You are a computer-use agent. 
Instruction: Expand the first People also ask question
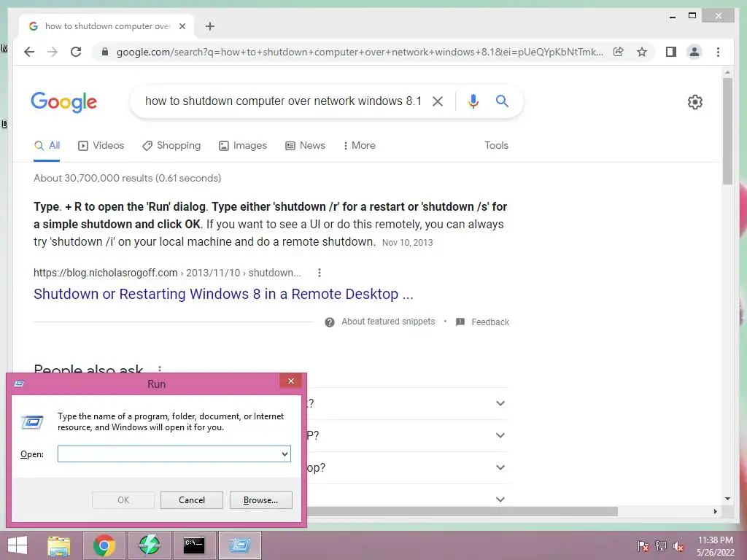[500, 403]
